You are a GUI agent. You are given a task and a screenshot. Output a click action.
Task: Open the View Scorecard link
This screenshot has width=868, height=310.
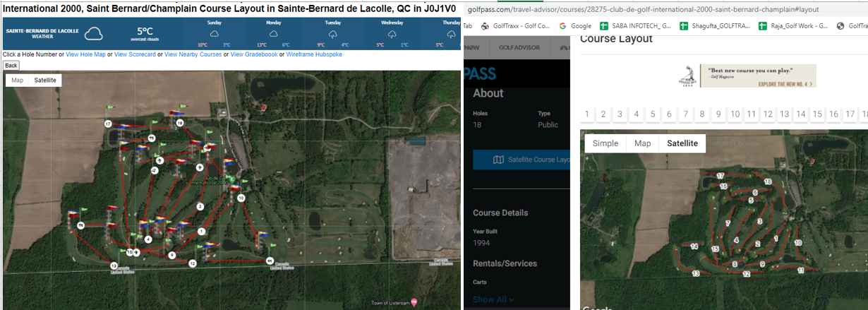[135, 54]
